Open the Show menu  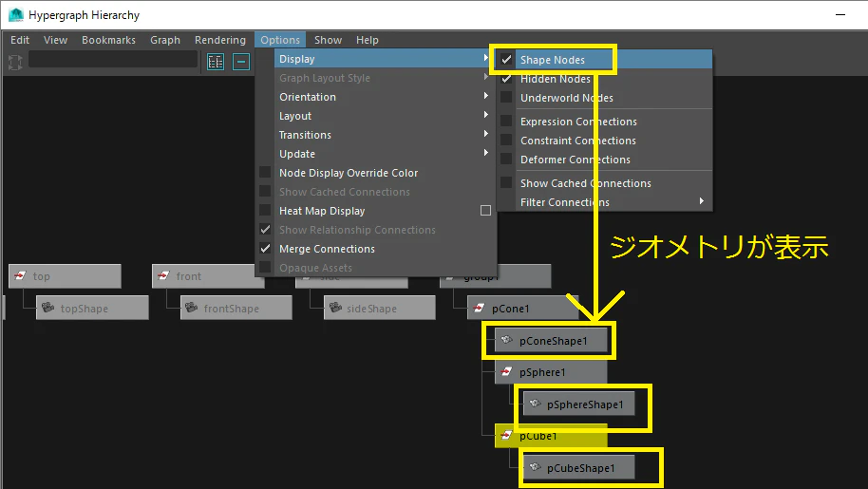tap(328, 40)
